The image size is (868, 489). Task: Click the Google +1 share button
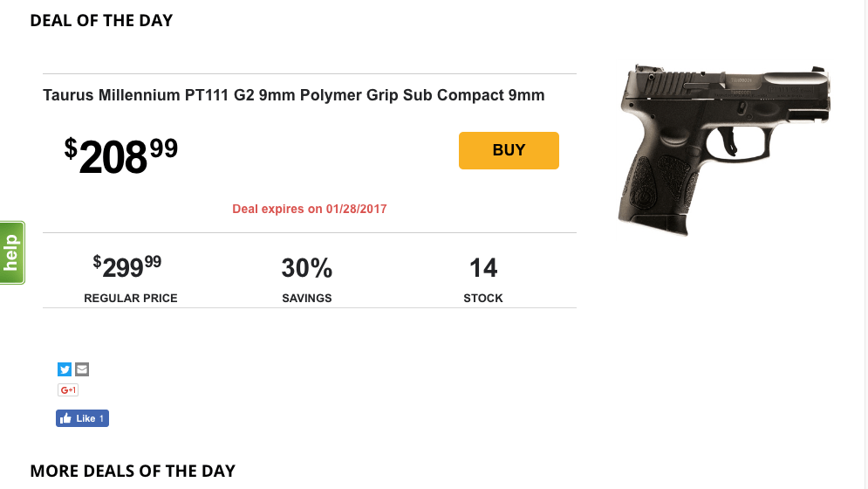click(x=68, y=389)
